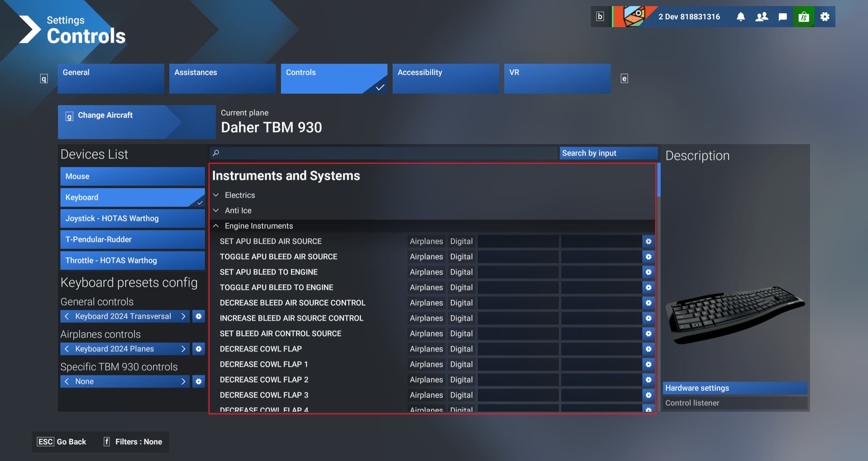
Task: Select the Keyboard device in the Devices List
Action: [x=132, y=197]
